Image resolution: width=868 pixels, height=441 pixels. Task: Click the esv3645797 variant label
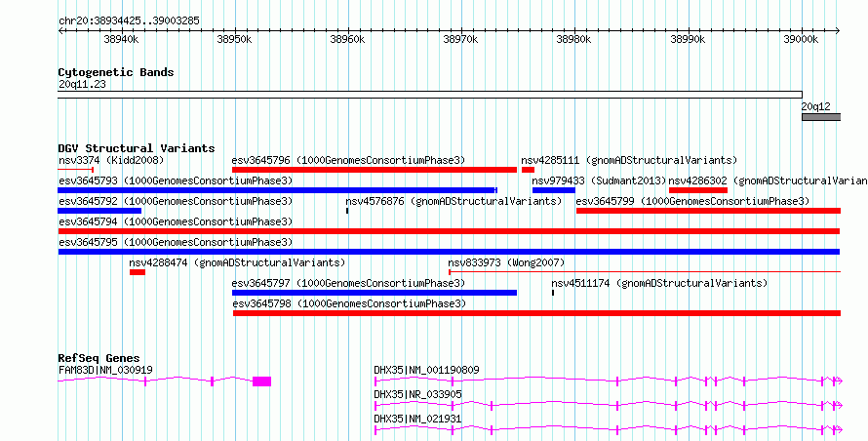point(349,284)
